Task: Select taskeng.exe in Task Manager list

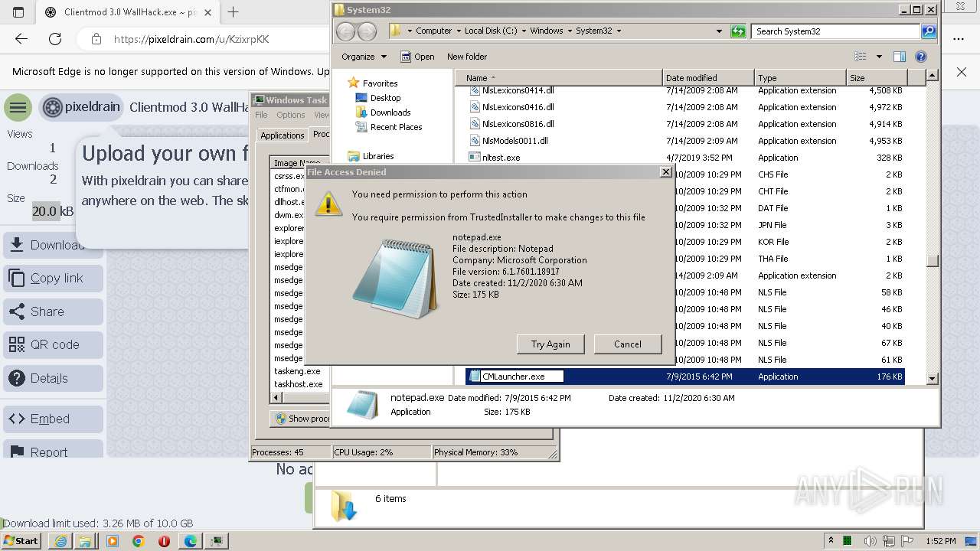Action: coord(298,371)
